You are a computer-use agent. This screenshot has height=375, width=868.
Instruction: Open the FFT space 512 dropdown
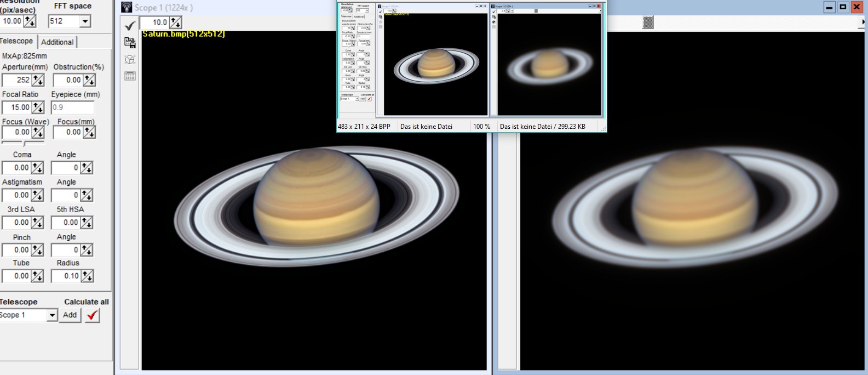pos(85,21)
